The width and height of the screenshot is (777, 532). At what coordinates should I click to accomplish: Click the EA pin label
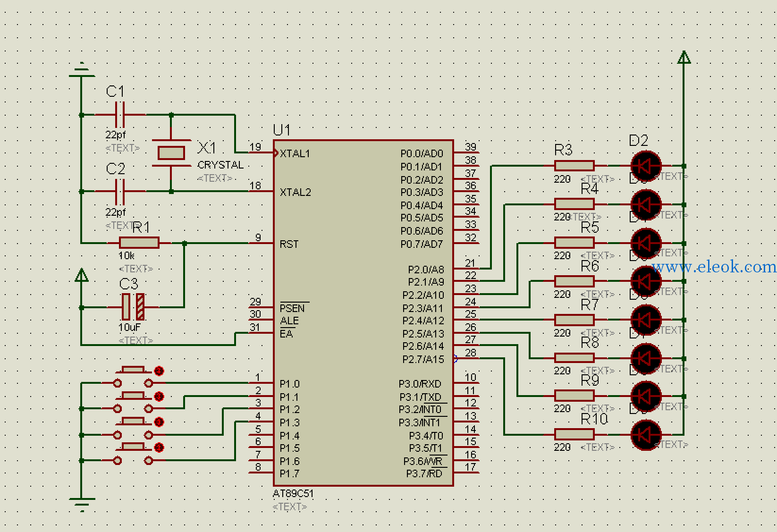click(x=286, y=334)
